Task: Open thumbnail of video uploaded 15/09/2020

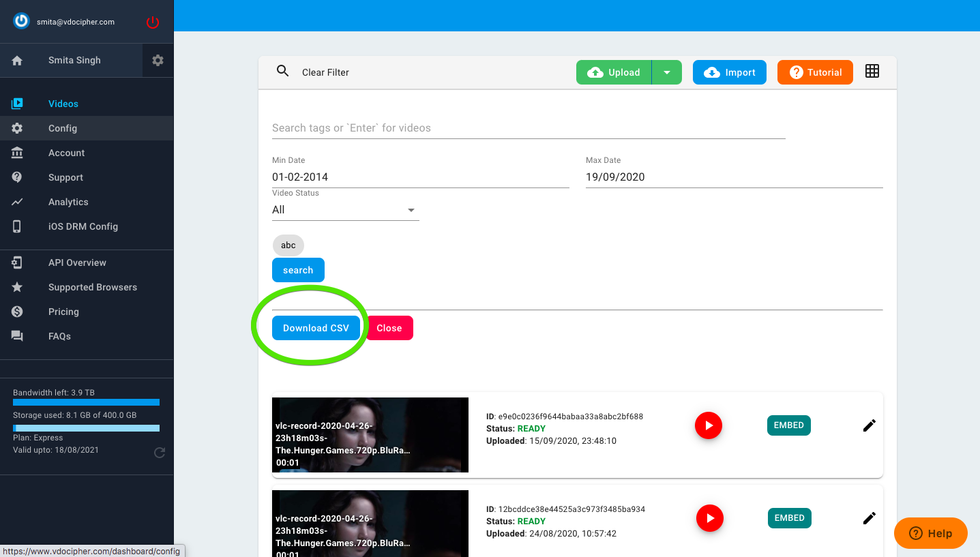Action: (370, 435)
